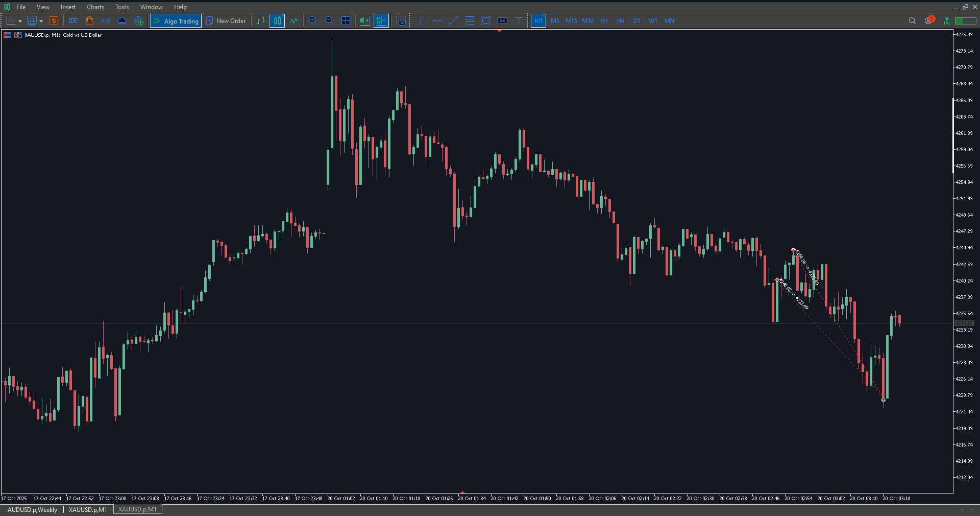This screenshot has width=980, height=516.
Task: Click the New Order button
Action: pyautogui.click(x=226, y=21)
